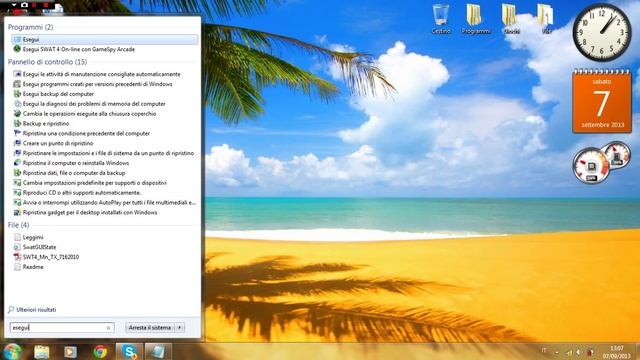Open the Esegui program result

(x=104, y=40)
